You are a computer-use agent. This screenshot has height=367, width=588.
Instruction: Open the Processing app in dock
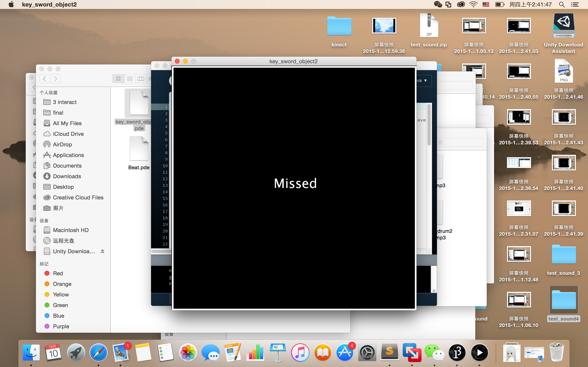[457, 352]
